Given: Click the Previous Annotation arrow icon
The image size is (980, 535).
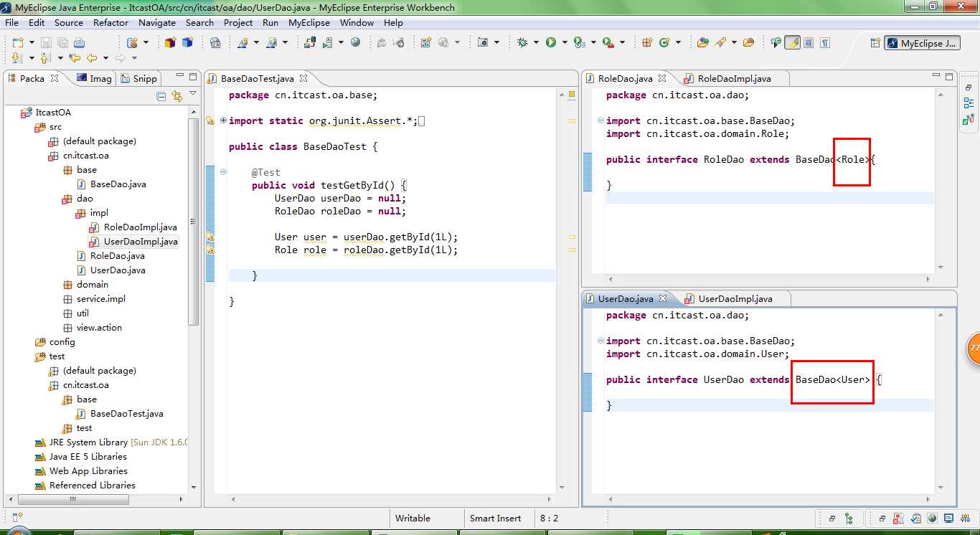Looking at the screenshot, I should [44, 58].
